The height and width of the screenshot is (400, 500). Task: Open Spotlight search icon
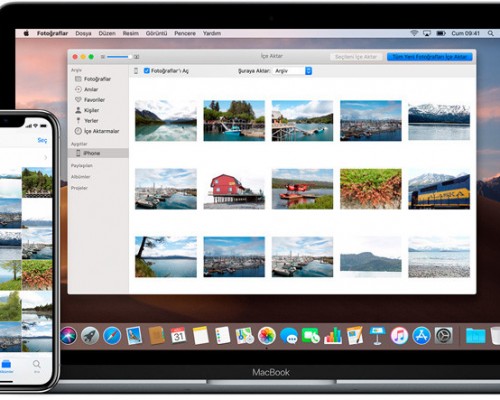pos(491,33)
